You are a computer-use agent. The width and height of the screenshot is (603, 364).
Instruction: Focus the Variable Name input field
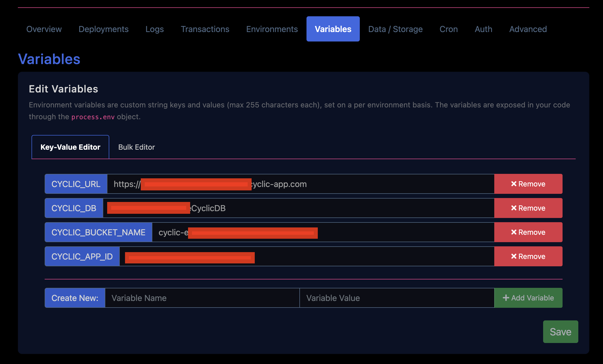[202, 298]
